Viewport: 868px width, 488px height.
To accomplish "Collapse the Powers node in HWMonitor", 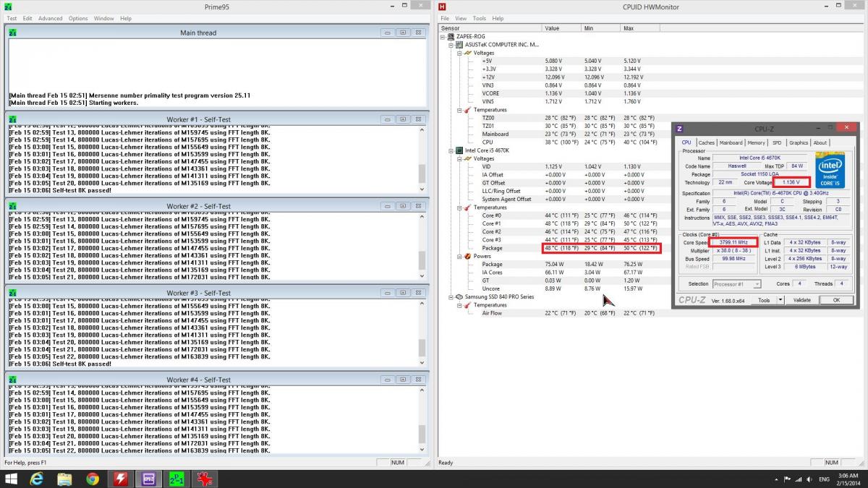I will point(459,256).
